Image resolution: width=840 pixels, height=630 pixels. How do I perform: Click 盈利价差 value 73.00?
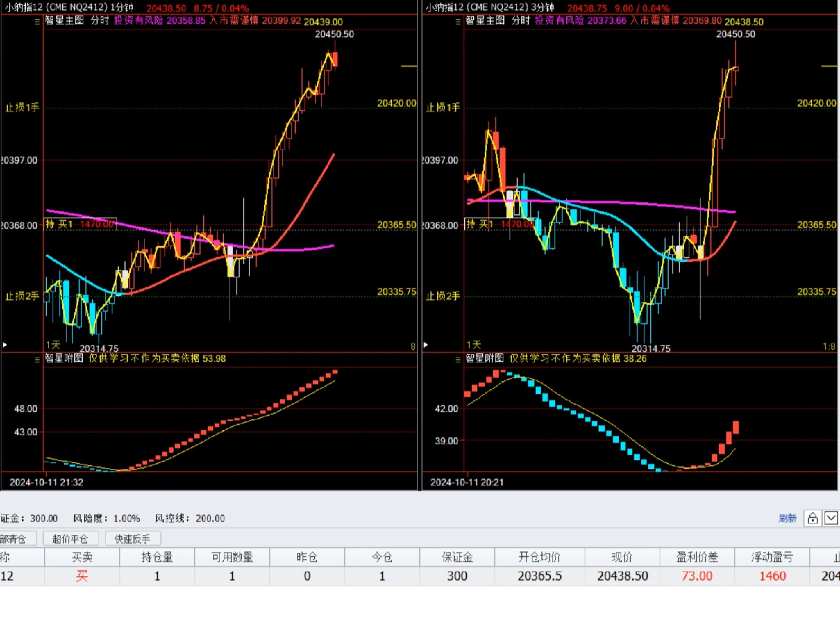[697, 576]
